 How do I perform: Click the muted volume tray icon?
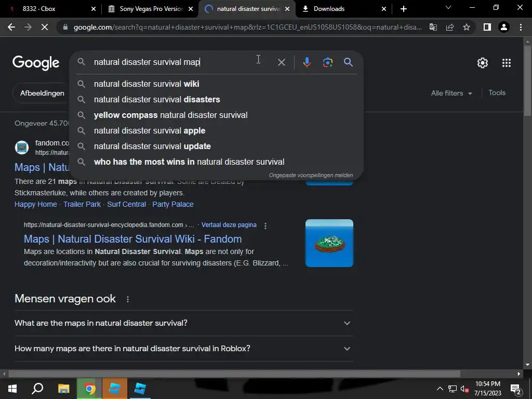pyautogui.click(x=465, y=389)
